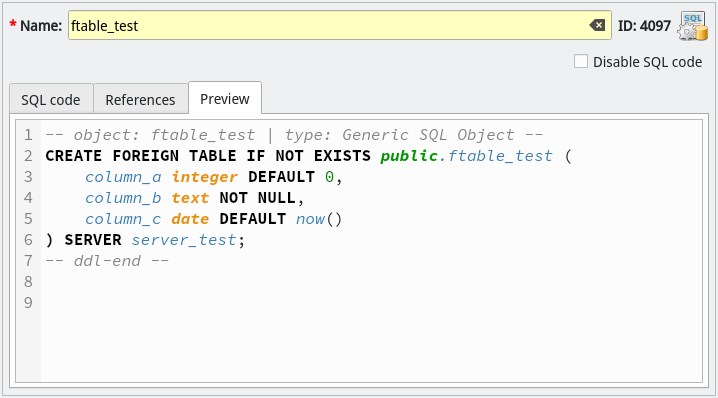Click the object comment on line 1
The image size is (718, 398).
[x=294, y=135]
